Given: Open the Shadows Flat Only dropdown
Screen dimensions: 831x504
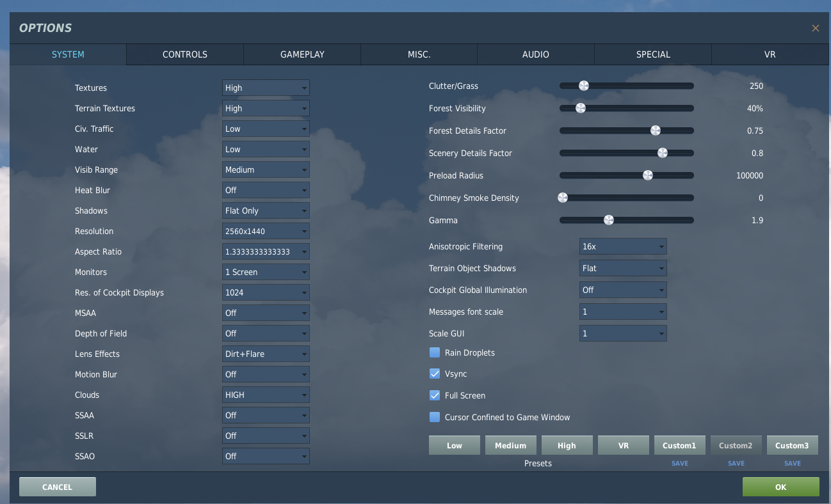Looking at the screenshot, I should pos(266,210).
